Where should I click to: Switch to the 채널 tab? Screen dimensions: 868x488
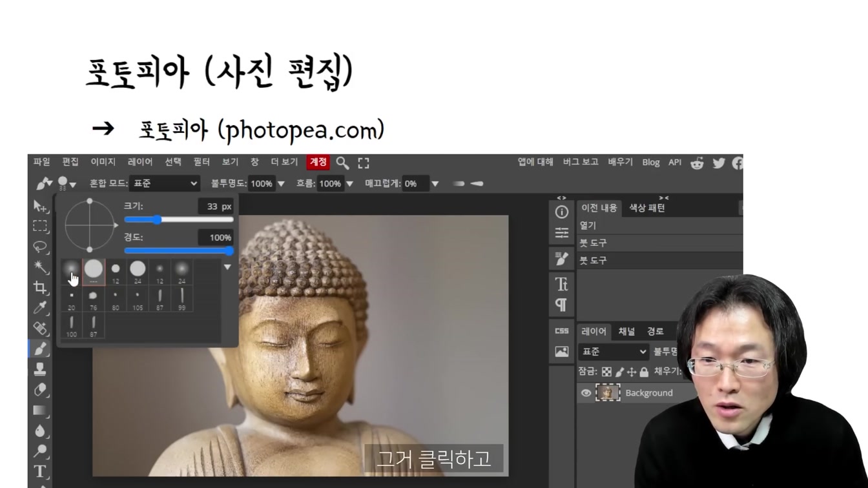pos(626,331)
